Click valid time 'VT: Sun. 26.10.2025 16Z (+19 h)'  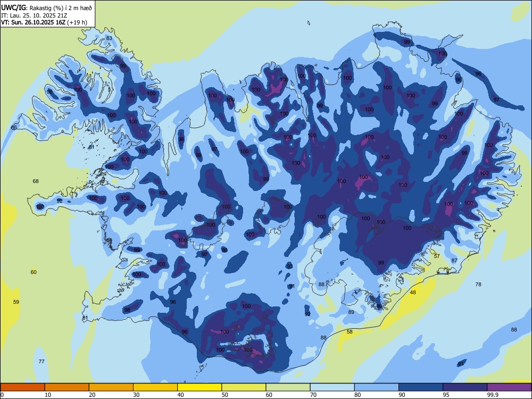click(x=44, y=22)
